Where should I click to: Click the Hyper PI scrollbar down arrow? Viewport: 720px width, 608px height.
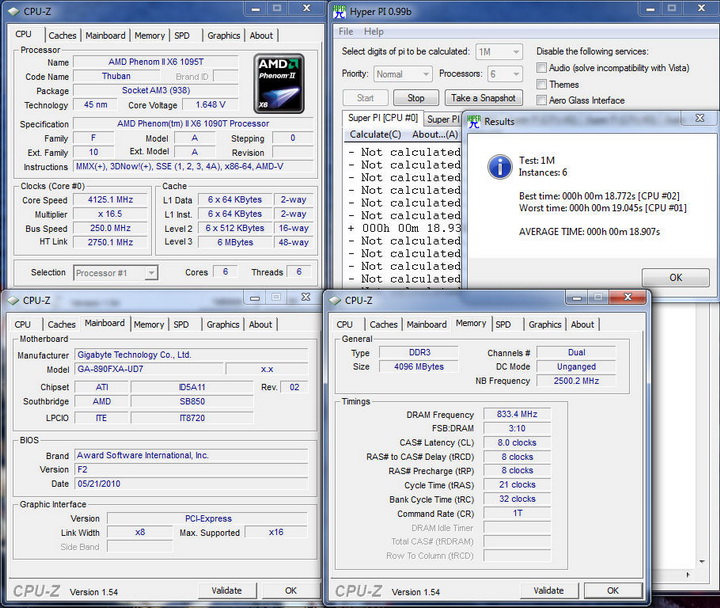click(702, 561)
